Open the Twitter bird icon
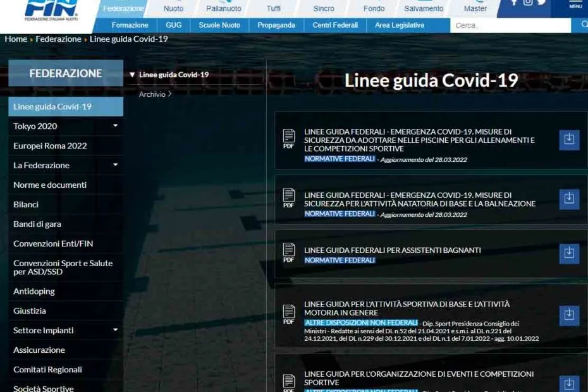The width and height of the screenshot is (588, 392). (x=541, y=4)
